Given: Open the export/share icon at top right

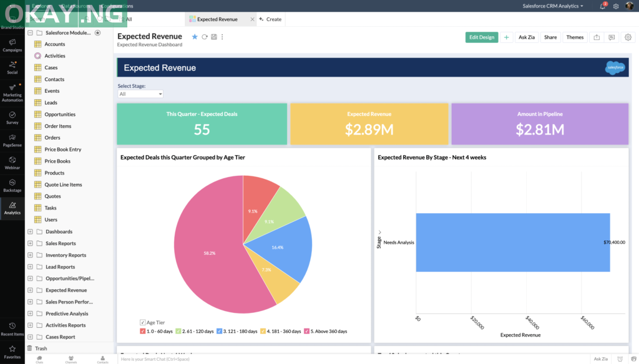Looking at the screenshot, I should coord(597,37).
